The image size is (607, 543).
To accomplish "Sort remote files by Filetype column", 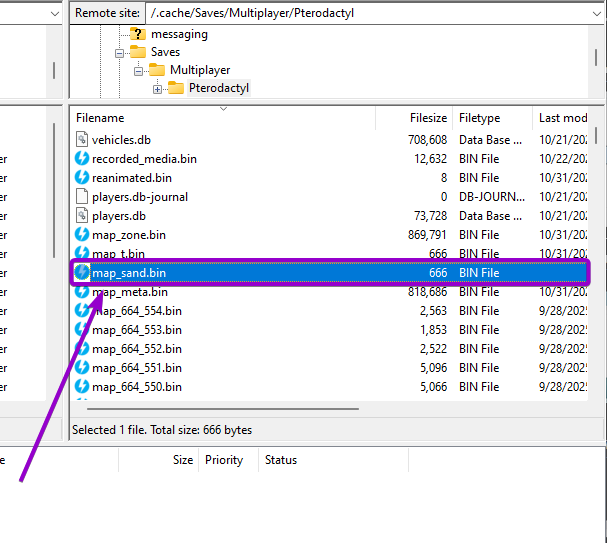I will [x=492, y=118].
